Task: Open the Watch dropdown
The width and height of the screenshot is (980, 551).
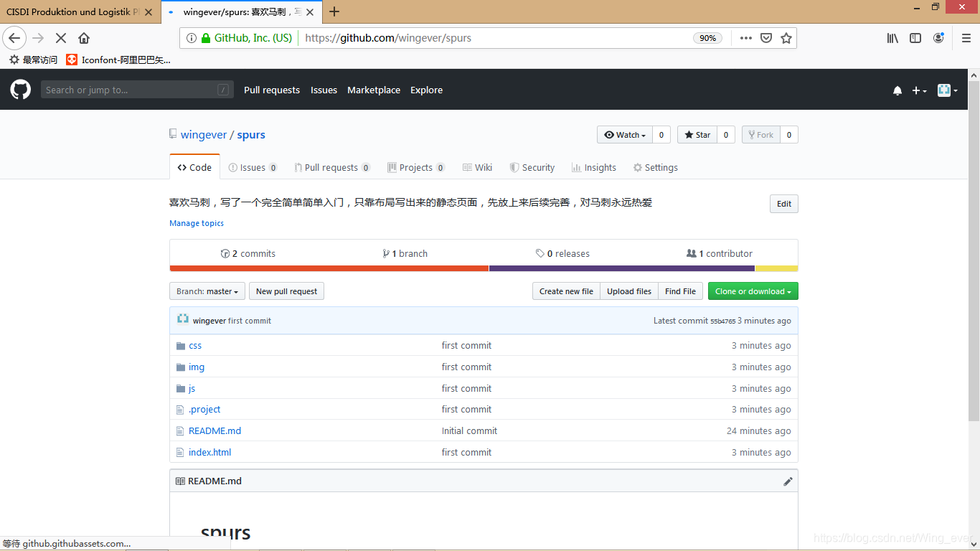Action: pyautogui.click(x=625, y=135)
